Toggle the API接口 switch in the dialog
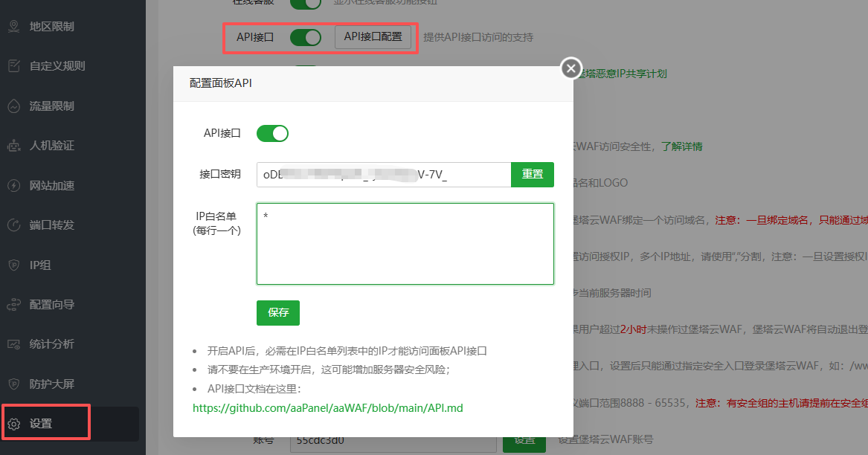 pos(272,133)
